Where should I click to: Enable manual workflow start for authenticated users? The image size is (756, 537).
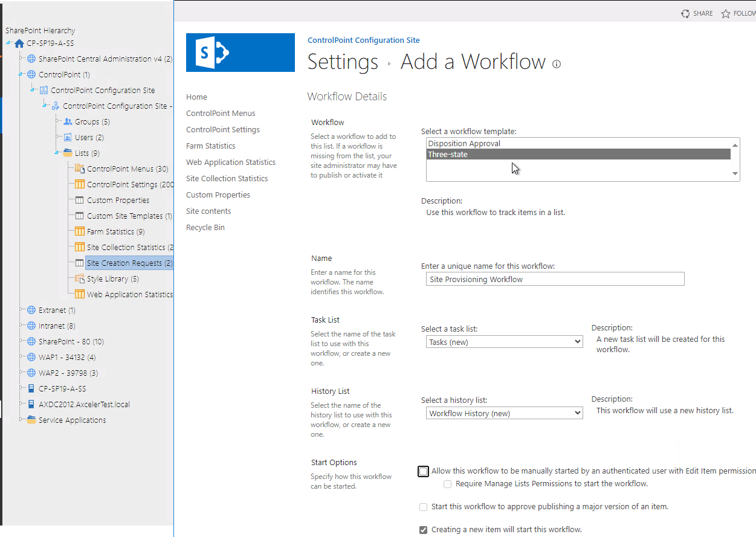point(423,471)
